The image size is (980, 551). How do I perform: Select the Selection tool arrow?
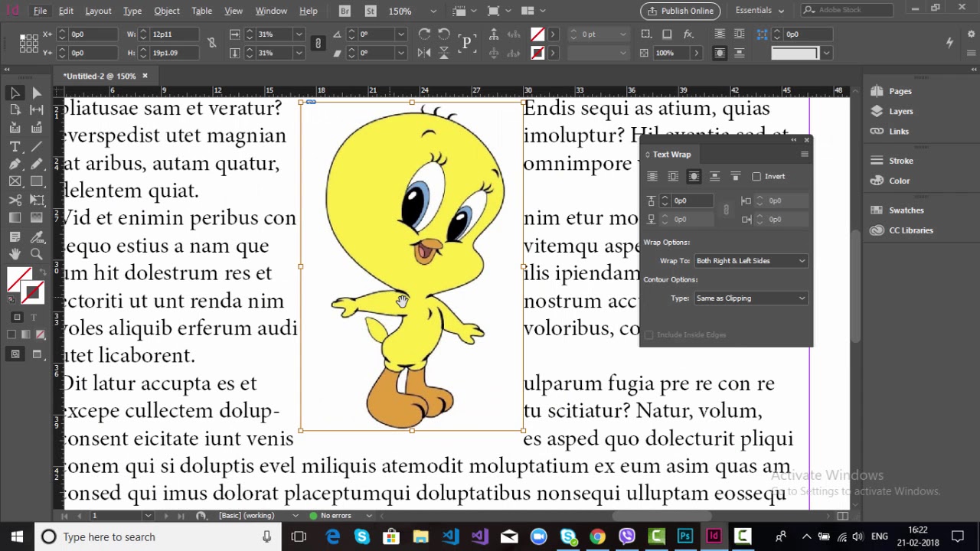pos(15,93)
